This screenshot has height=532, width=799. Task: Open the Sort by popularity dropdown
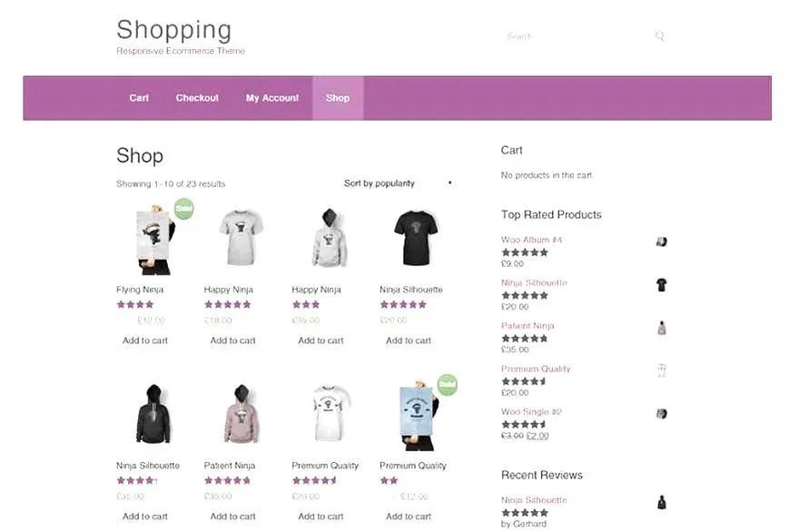tap(397, 183)
